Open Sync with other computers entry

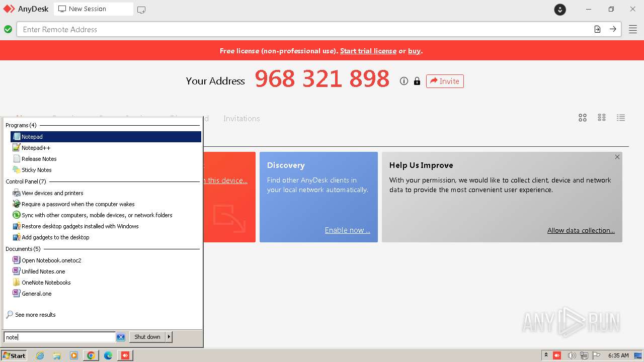point(106,215)
